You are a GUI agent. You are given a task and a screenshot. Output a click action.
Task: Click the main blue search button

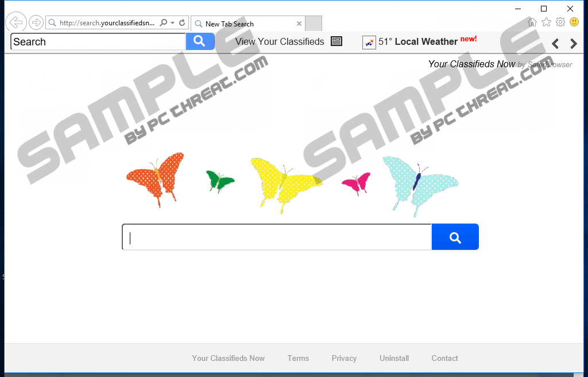pos(455,237)
